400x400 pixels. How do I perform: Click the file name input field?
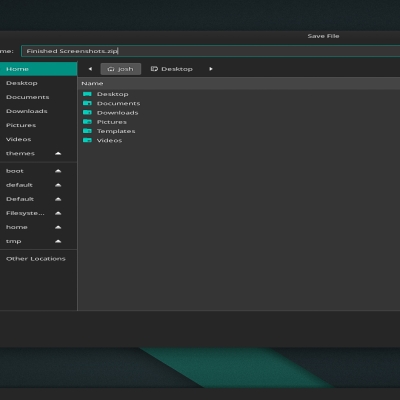coord(211,51)
